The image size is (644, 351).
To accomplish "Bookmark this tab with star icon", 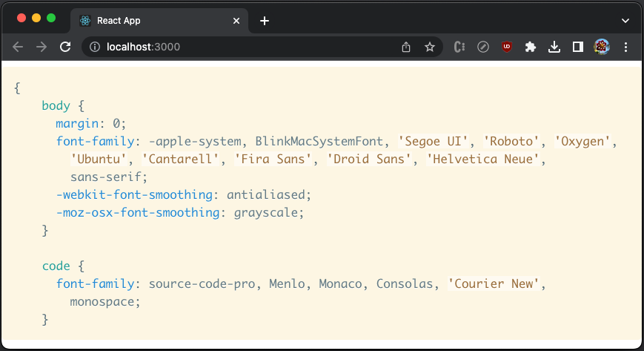I will tap(430, 47).
